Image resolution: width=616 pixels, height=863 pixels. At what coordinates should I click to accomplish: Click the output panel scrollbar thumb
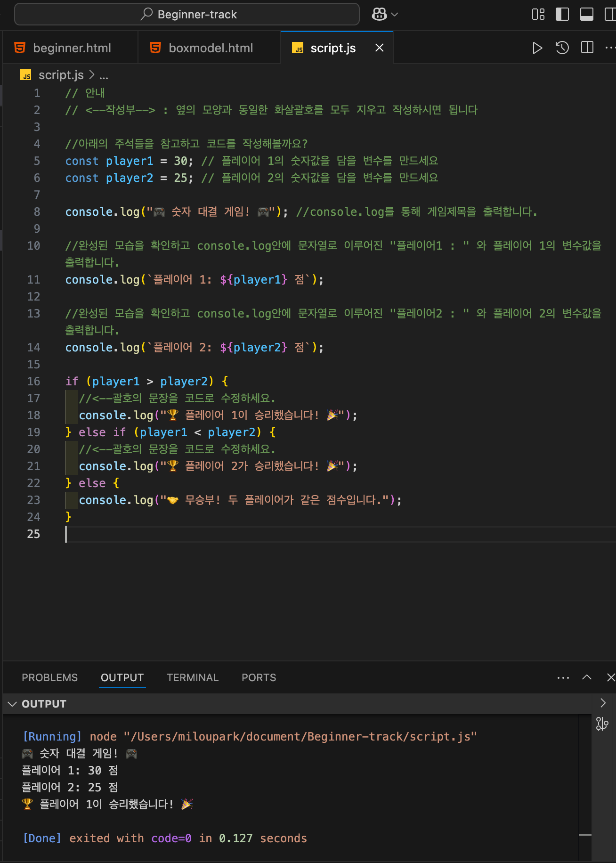(x=585, y=835)
